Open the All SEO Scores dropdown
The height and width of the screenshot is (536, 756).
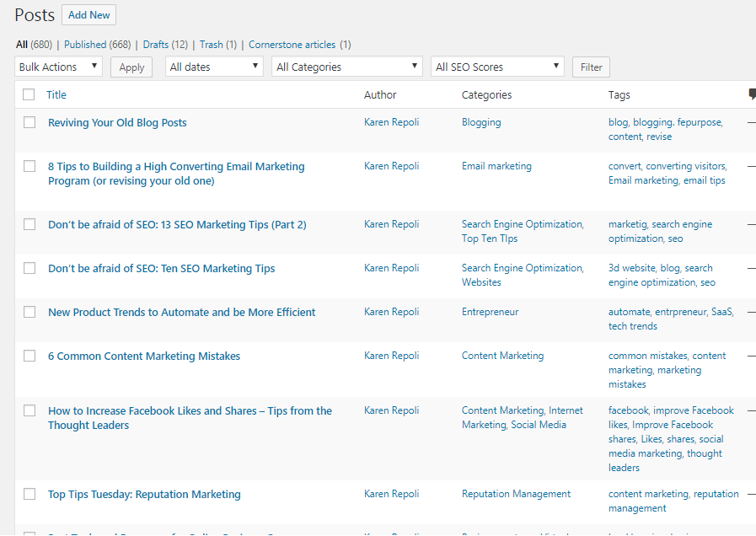[x=497, y=67]
